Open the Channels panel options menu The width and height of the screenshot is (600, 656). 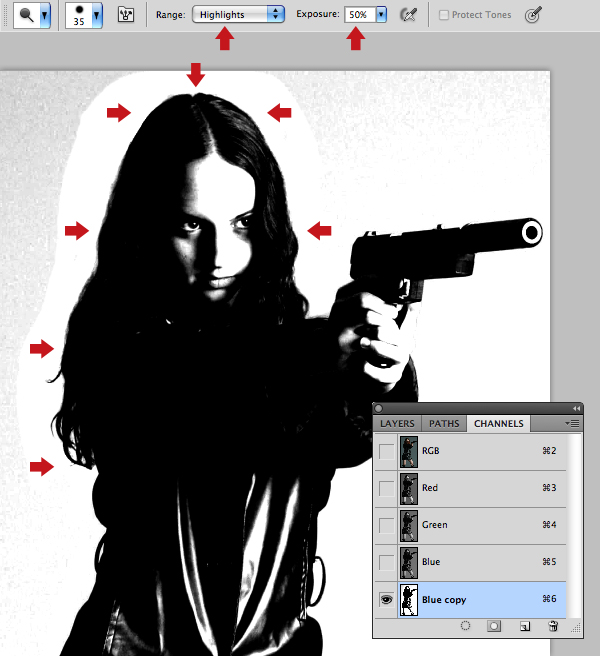(x=572, y=424)
